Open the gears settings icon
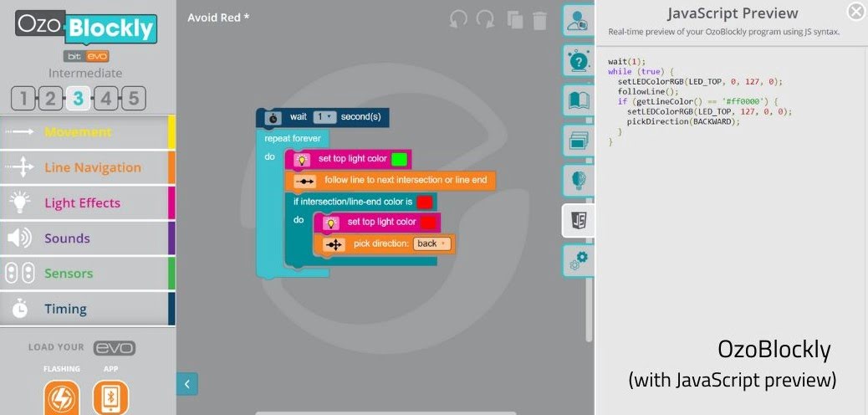This screenshot has width=868, height=415. pos(579,260)
